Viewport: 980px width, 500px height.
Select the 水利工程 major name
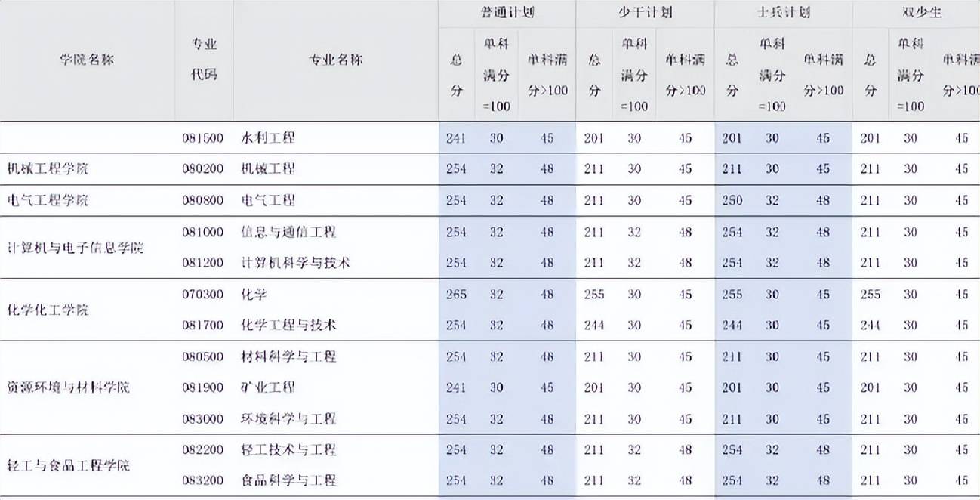tap(267, 138)
